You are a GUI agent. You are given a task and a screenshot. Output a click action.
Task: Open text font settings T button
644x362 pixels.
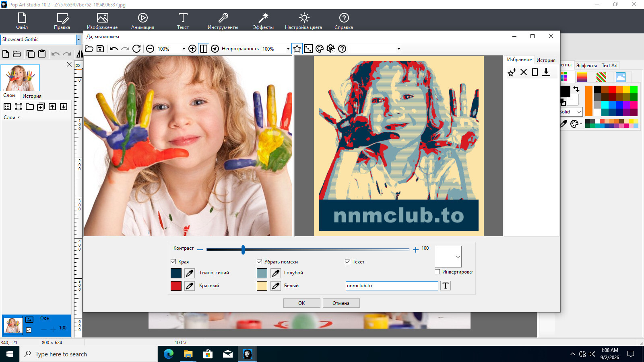[x=446, y=286]
